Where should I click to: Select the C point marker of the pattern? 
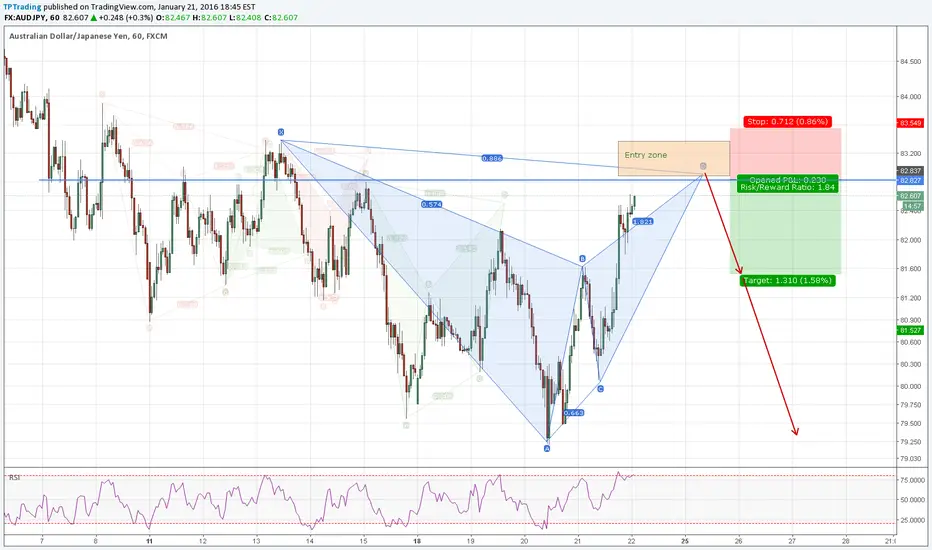[600, 388]
